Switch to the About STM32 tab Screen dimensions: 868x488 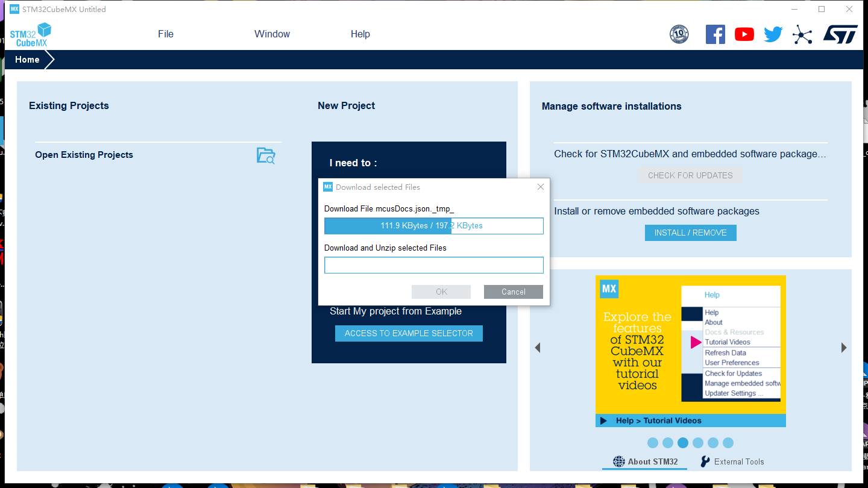point(646,461)
